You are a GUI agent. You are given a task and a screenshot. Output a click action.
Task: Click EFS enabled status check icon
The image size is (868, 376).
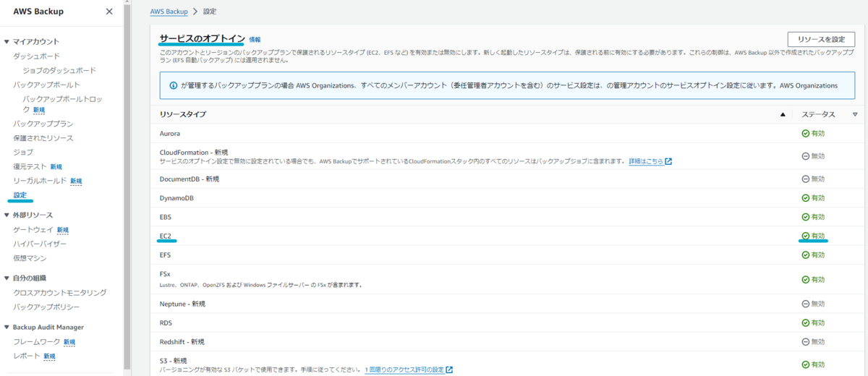coord(805,255)
